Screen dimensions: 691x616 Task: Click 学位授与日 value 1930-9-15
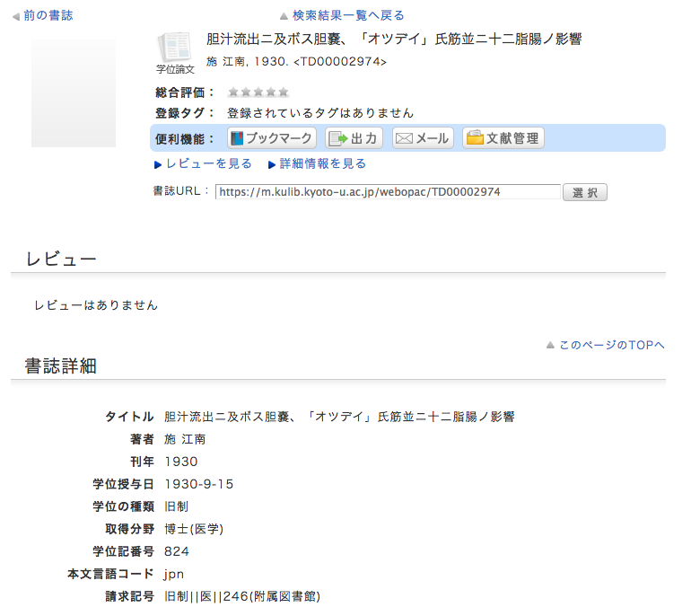click(x=198, y=485)
